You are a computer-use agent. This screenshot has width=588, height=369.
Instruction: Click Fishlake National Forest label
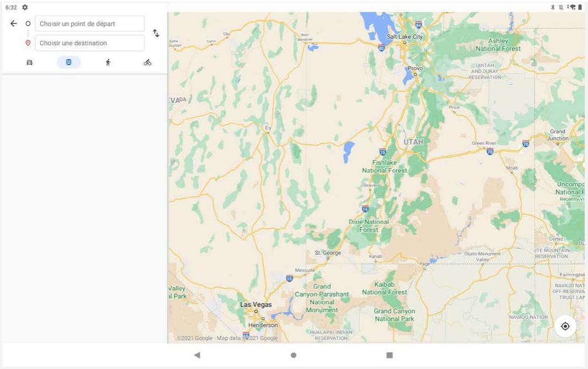pyautogui.click(x=384, y=166)
